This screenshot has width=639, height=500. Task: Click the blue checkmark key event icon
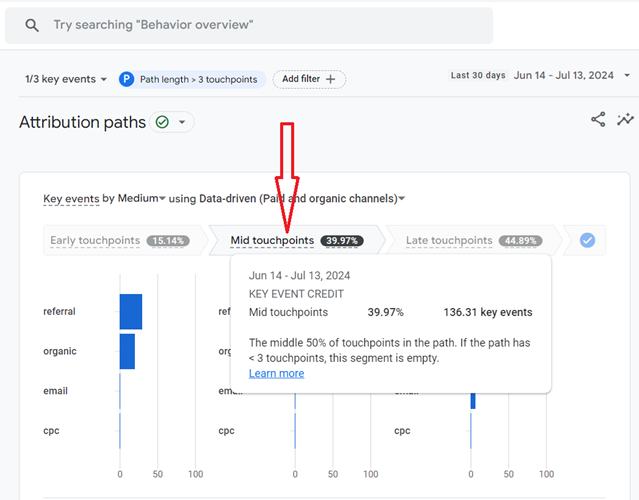(587, 240)
